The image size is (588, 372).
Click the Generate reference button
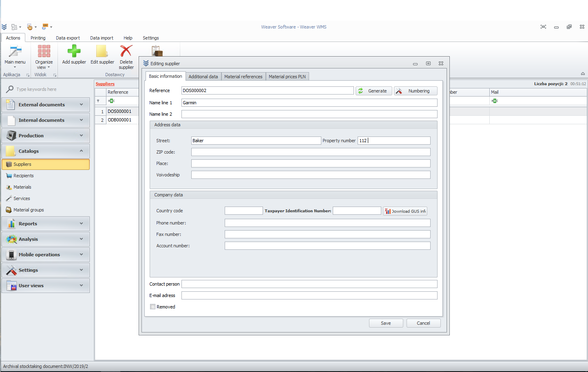[x=374, y=91]
